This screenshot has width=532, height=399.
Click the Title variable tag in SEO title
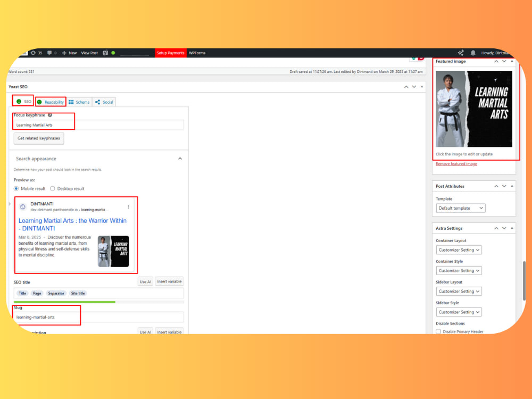(22, 293)
